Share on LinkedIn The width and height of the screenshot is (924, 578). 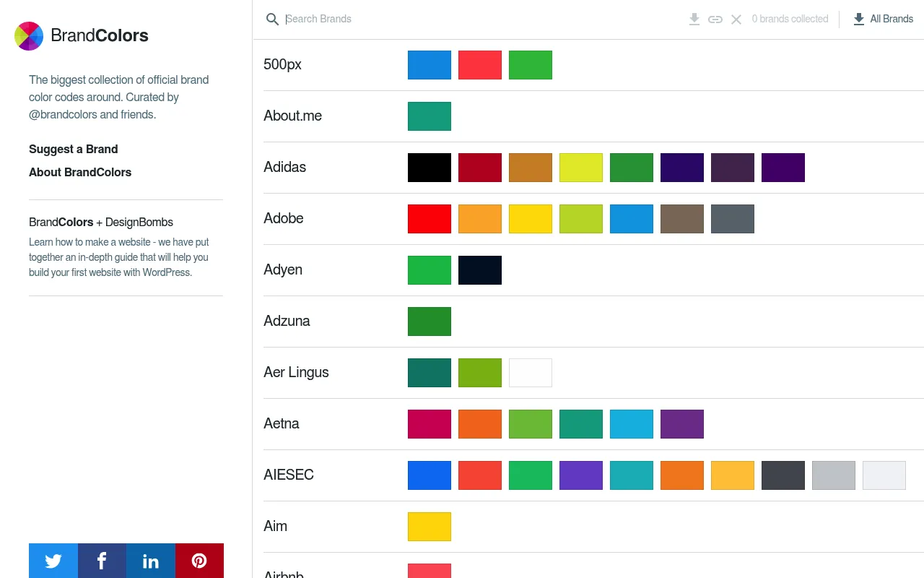coord(151,561)
